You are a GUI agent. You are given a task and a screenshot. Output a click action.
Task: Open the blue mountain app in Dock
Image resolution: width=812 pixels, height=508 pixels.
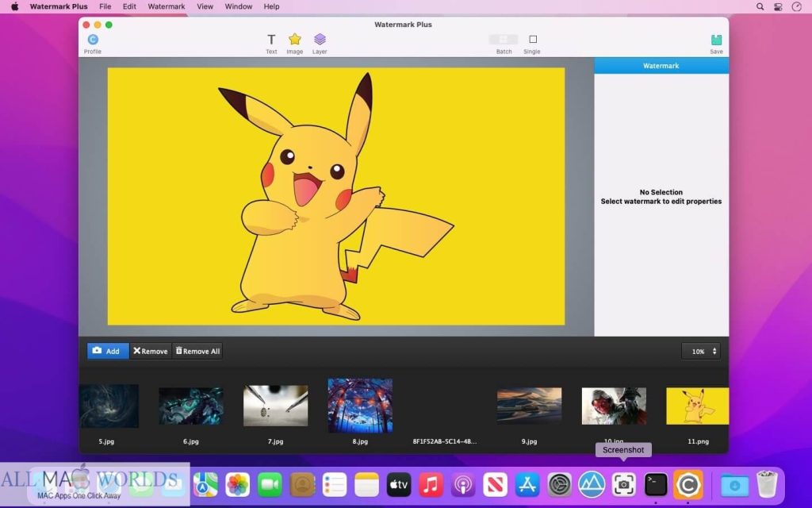[x=592, y=485]
